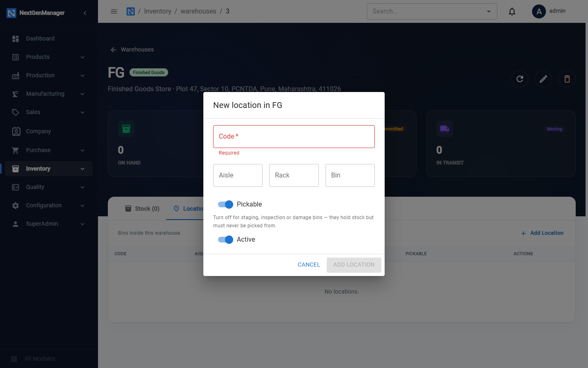The height and width of the screenshot is (368, 588).
Task: Toggle the Pickable switch off
Action: click(x=225, y=204)
